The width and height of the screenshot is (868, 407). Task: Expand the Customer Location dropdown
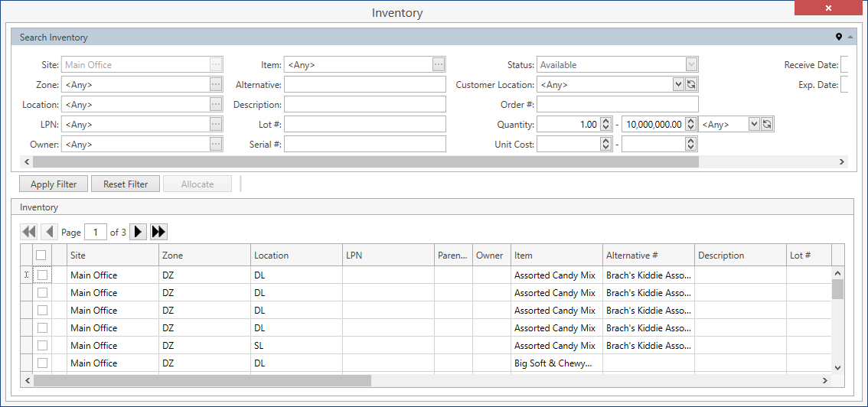(x=678, y=85)
